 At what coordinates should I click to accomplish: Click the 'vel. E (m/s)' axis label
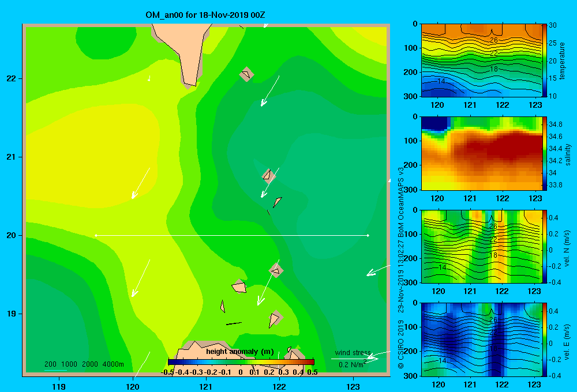pos(567,341)
